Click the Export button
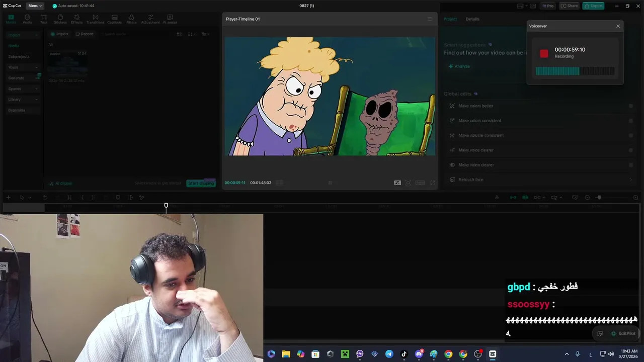 [x=593, y=6]
